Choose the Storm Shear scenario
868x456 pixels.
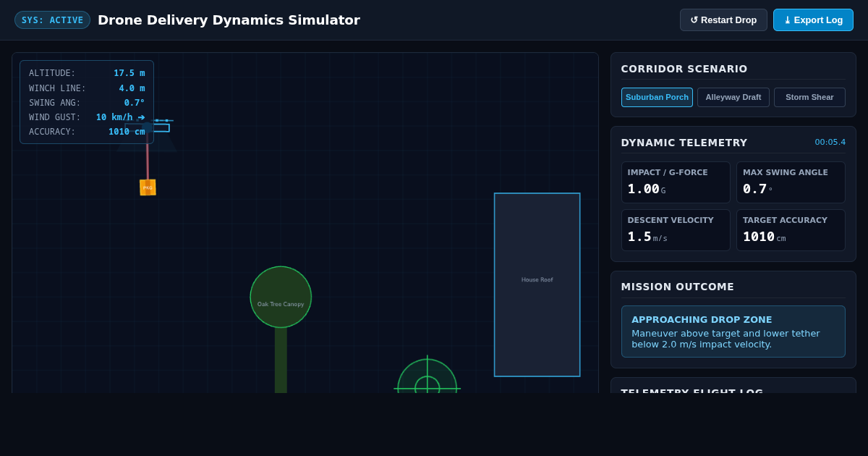809,97
